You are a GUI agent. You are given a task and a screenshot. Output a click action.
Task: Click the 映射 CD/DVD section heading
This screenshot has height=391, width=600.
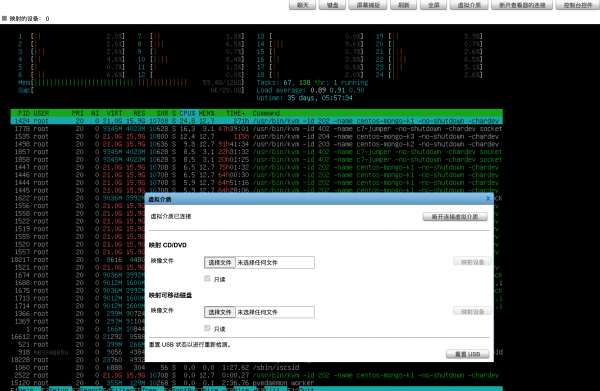click(x=168, y=245)
